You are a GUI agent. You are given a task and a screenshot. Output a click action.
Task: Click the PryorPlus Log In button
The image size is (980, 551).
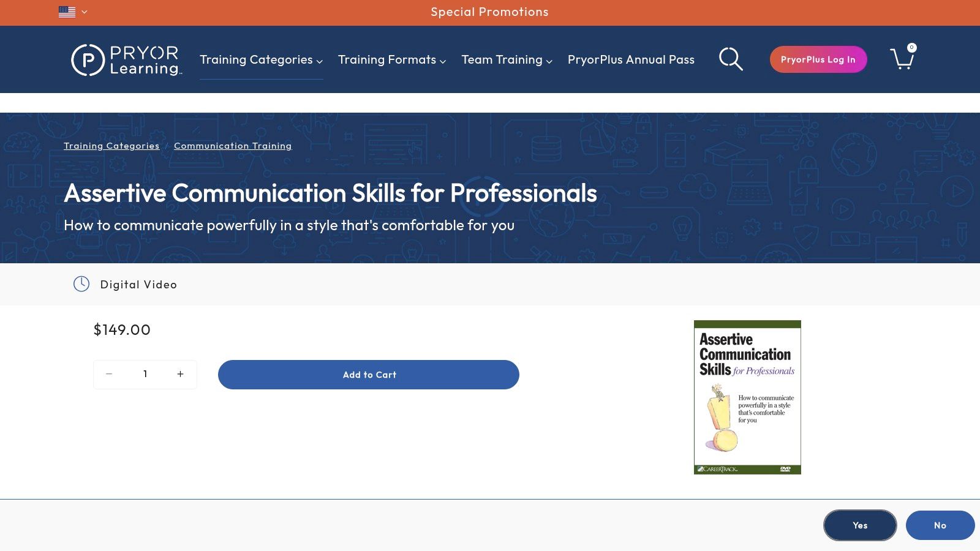(x=818, y=59)
